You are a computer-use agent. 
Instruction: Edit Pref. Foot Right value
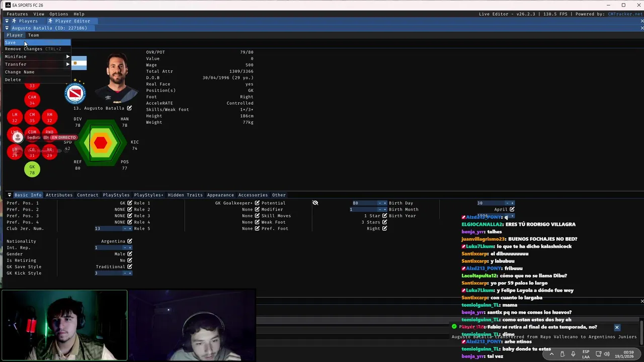click(384, 229)
